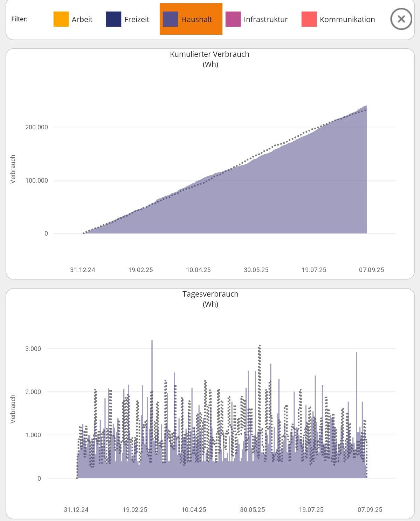Click the 3.000 axis label in Tagesverbrauch
The image size is (420, 521).
click(33, 349)
